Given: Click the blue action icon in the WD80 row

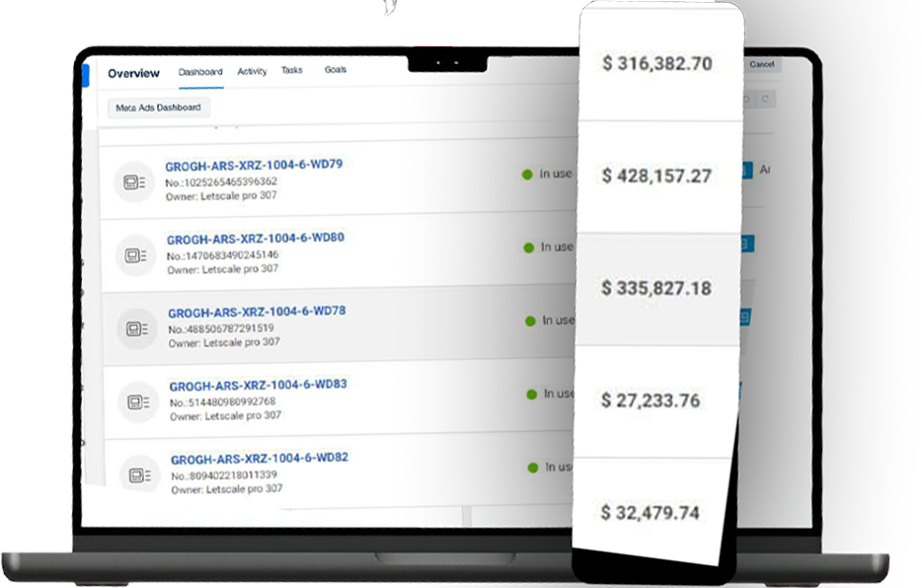Looking at the screenshot, I should pyautogui.click(x=746, y=244).
